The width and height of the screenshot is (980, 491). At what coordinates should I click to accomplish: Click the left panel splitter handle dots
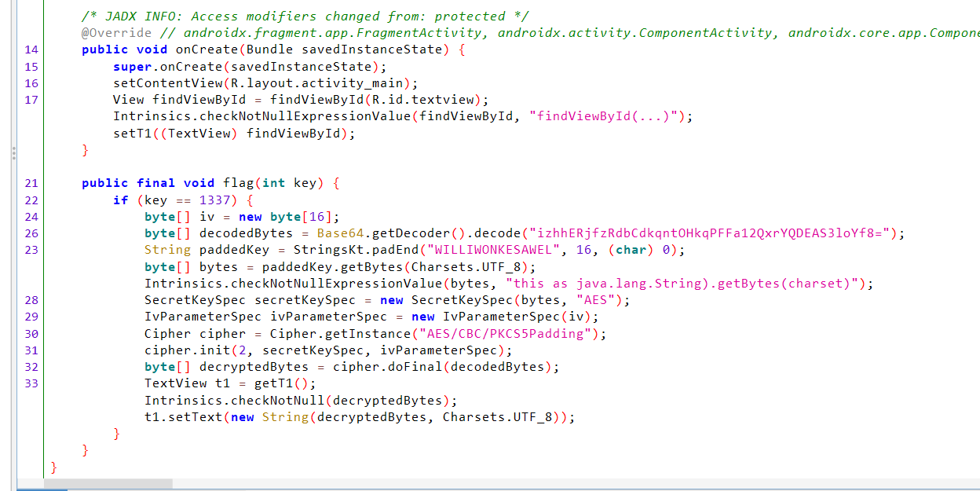click(13, 152)
